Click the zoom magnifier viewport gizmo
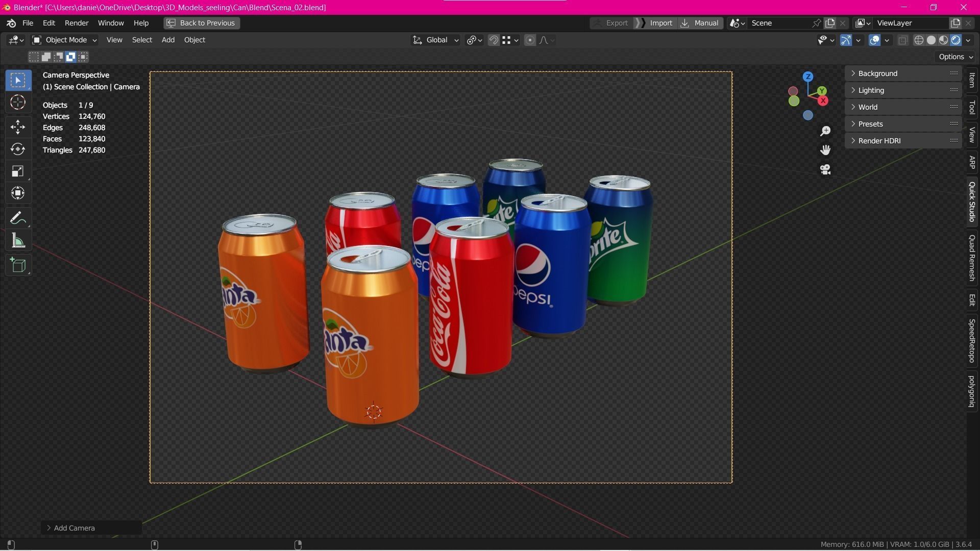This screenshot has height=551, width=980. (x=825, y=131)
